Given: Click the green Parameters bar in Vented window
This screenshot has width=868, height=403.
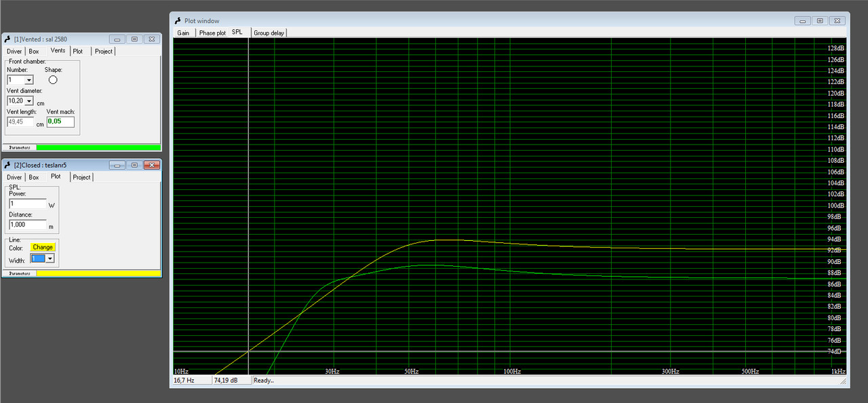Looking at the screenshot, I should tap(98, 147).
